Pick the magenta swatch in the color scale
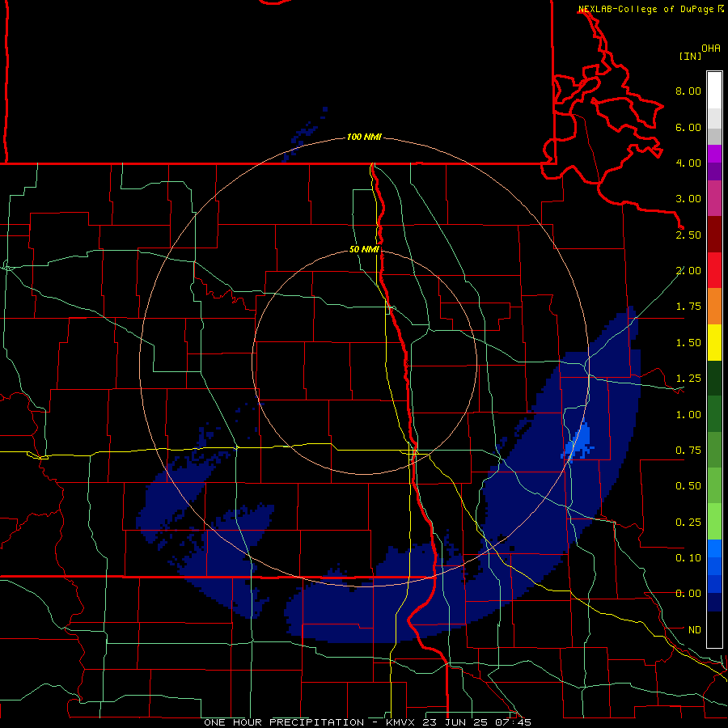The height and width of the screenshot is (728, 728). click(x=714, y=154)
